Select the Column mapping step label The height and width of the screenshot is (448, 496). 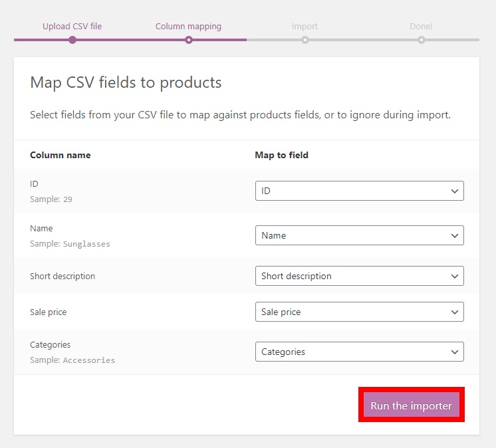[188, 27]
